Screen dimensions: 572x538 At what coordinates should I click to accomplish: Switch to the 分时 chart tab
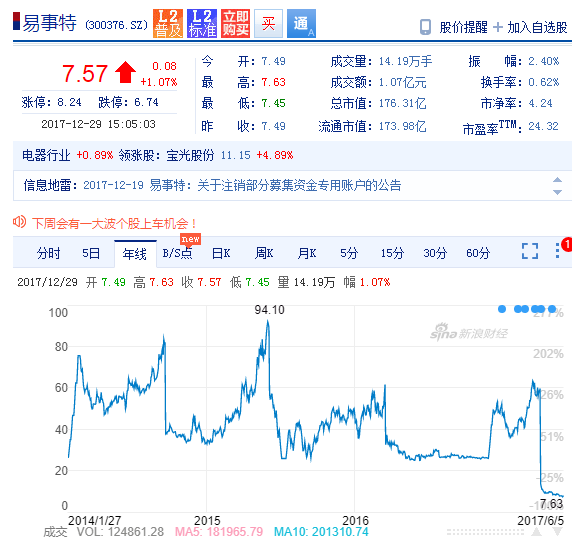[48, 253]
